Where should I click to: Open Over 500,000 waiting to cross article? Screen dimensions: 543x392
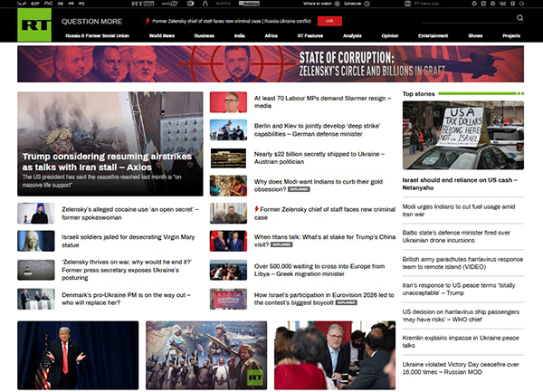(319, 270)
